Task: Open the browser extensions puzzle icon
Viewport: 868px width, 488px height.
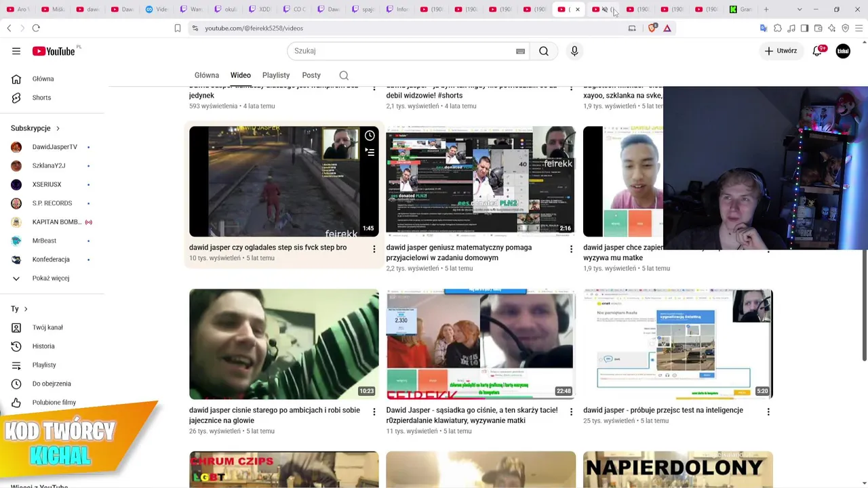Action: (x=778, y=28)
